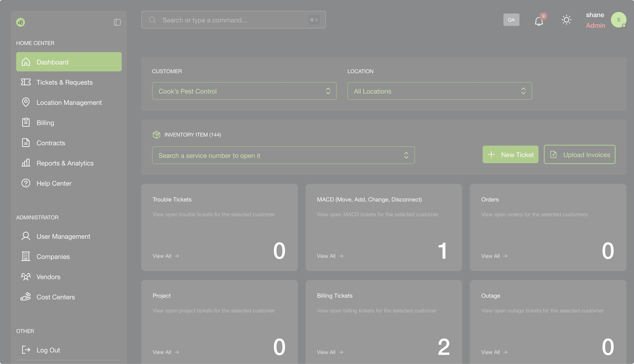Focus the Search or type a command field
The height and width of the screenshot is (364, 634).
click(234, 20)
